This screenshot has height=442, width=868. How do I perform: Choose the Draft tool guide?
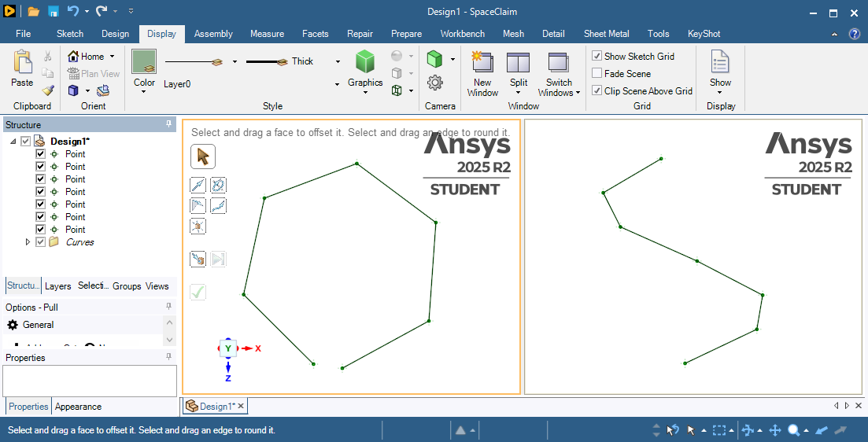pyautogui.click(x=198, y=206)
